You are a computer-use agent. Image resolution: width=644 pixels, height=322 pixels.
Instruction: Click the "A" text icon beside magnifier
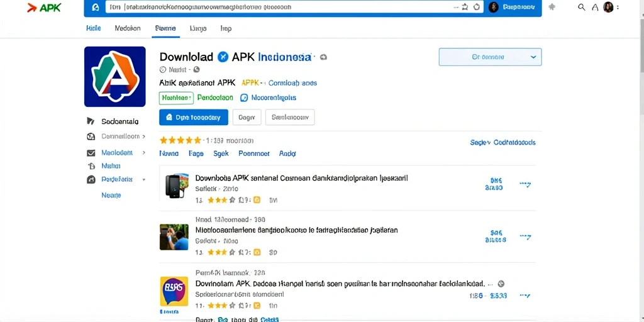595,7
